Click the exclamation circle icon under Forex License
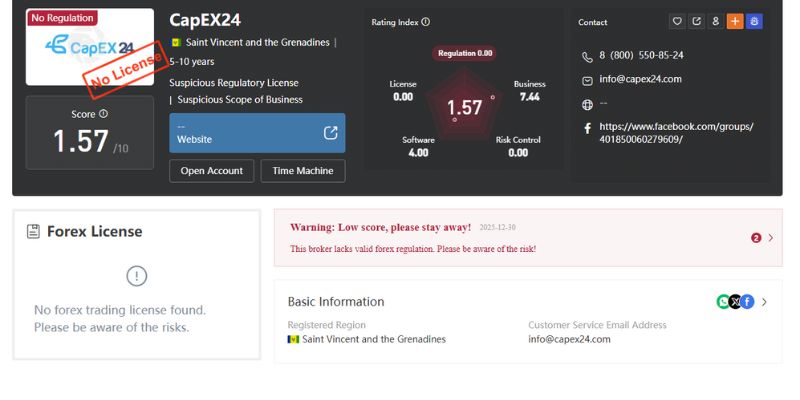Screen dimensions: 800x400 137,276
